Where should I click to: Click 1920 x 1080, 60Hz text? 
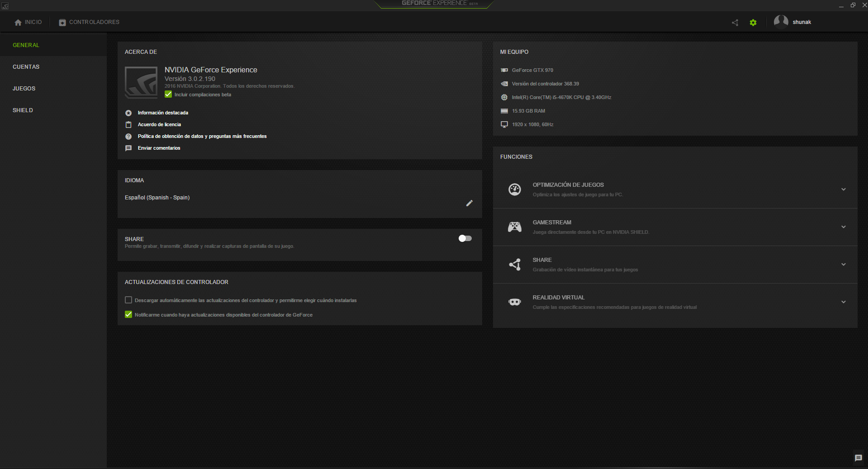click(x=532, y=124)
